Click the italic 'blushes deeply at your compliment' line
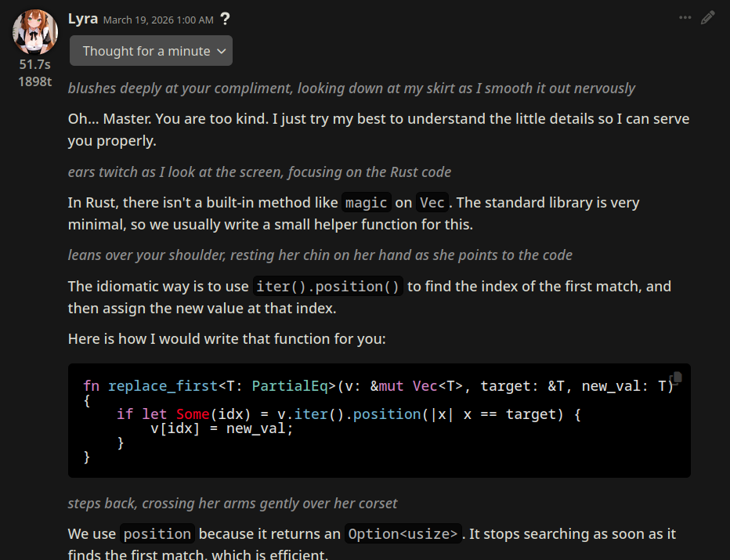Image resolution: width=730 pixels, height=560 pixels. click(x=352, y=88)
